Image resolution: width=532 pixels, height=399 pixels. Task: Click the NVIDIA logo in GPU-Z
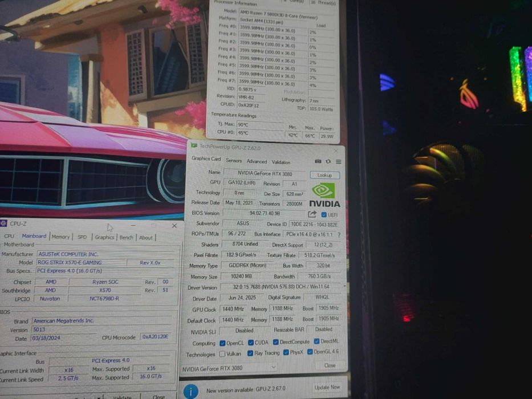pos(324,195)
